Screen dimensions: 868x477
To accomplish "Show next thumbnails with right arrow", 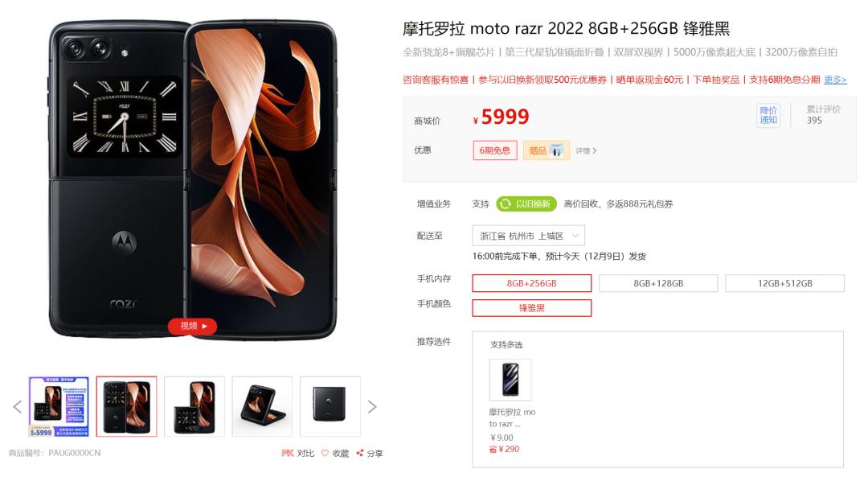I will 372,407.
